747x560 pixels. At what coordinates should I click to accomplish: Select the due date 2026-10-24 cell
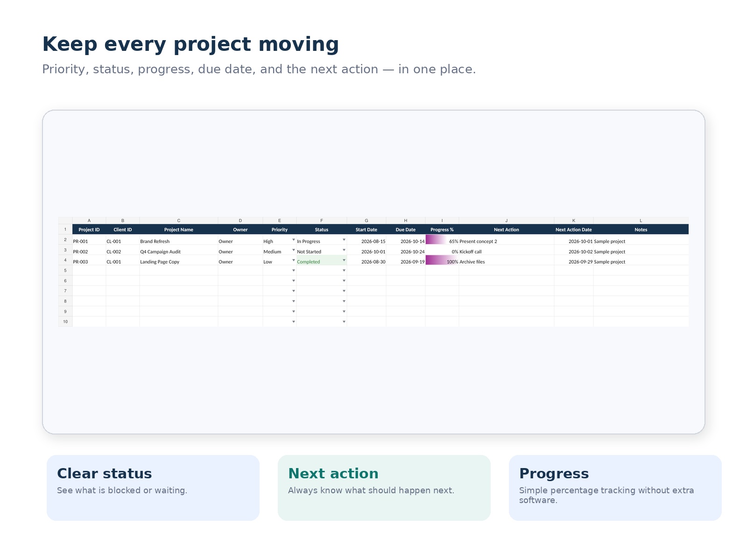[x=406, y=250]
